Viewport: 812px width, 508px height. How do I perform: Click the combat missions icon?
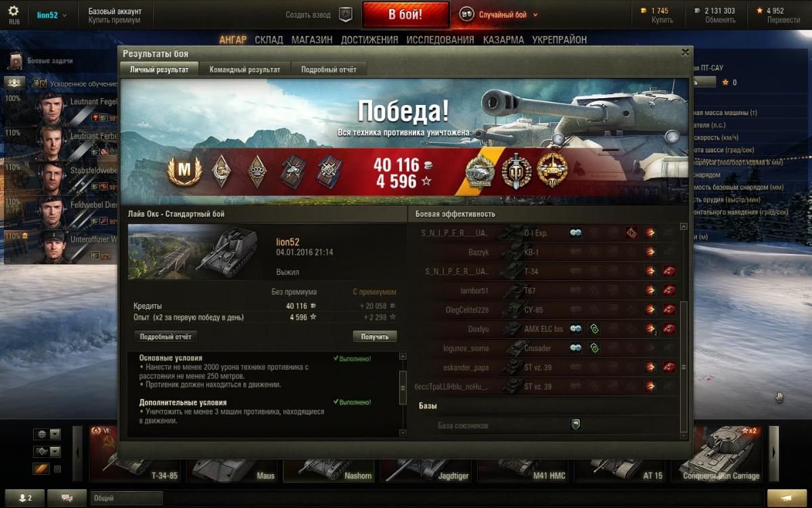click(x=15, y=61)
